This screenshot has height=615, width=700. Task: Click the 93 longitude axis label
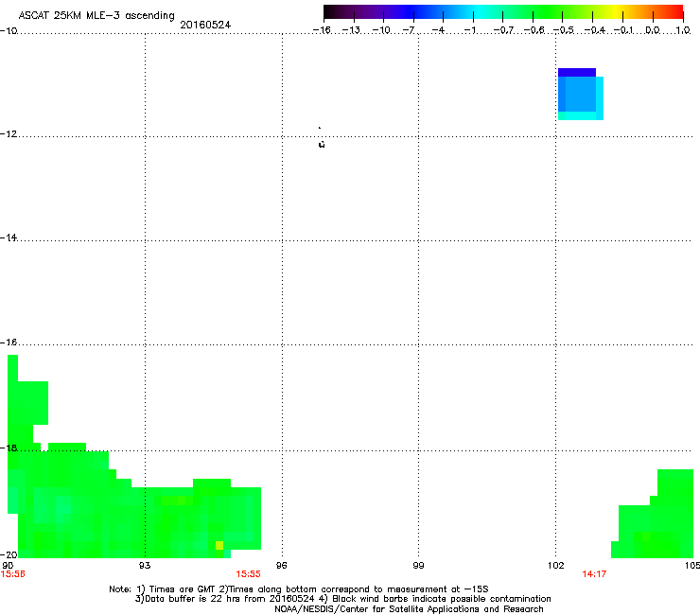(145, 566)
